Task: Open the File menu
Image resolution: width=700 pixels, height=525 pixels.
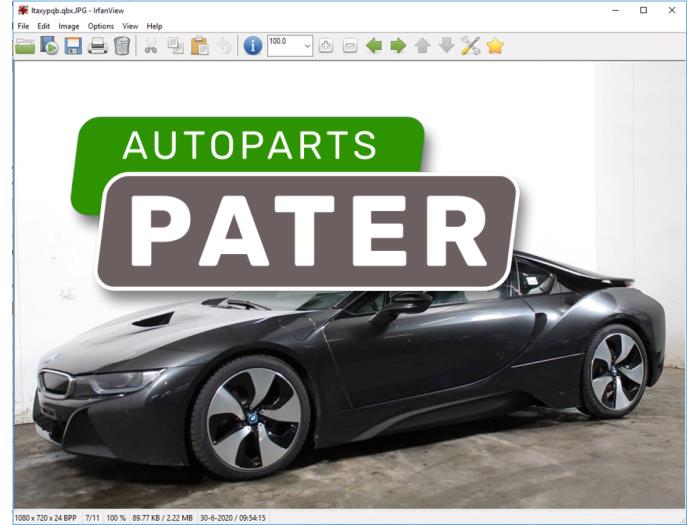Action: point(23,26)
